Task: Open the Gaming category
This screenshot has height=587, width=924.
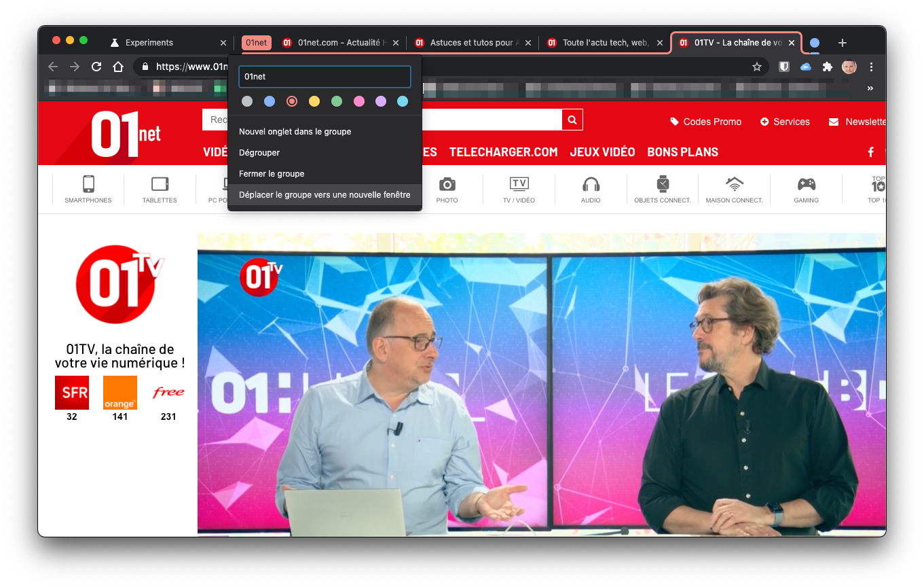Action: [807, 190]
